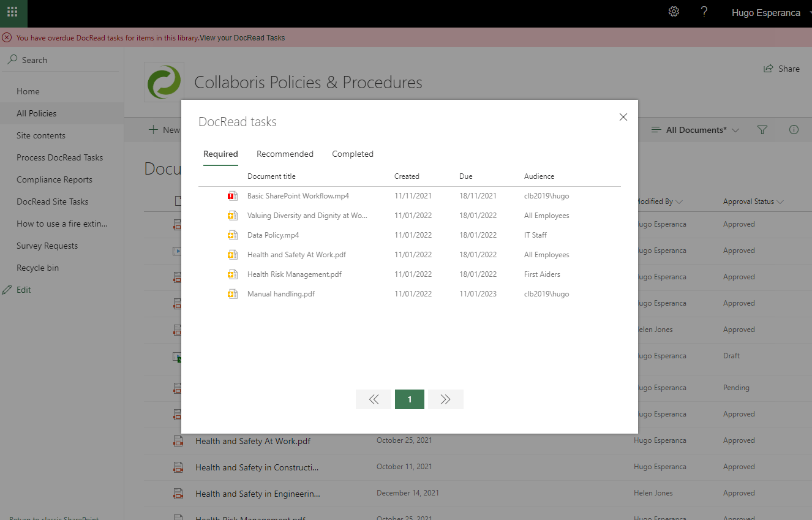Viewport: 812px width, 520px height.
Task: Open View your DocRead Tasks link
Action: (242, 38)
